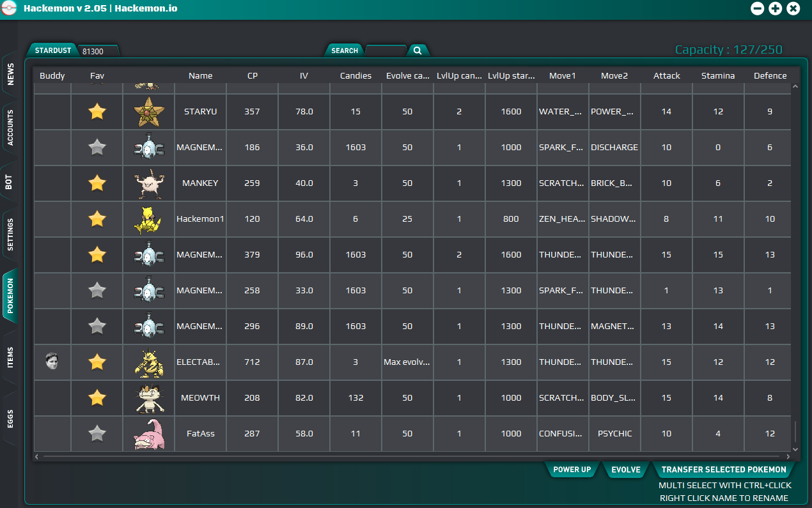Toggle favorite star for Hackemon1

point(97,219)
